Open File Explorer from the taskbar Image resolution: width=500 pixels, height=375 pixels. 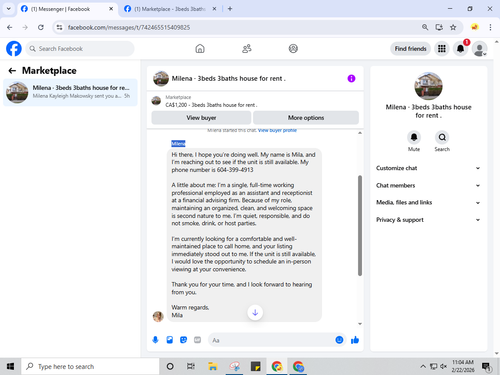[213, 366]
